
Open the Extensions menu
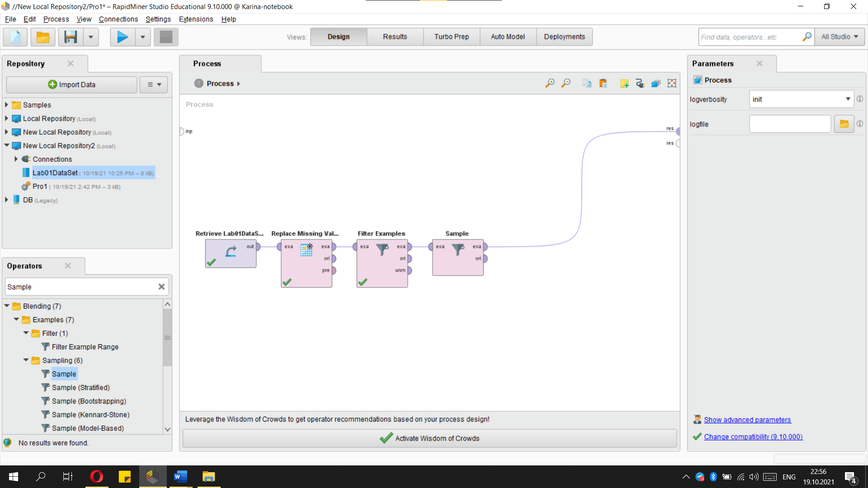coord(196,19)
